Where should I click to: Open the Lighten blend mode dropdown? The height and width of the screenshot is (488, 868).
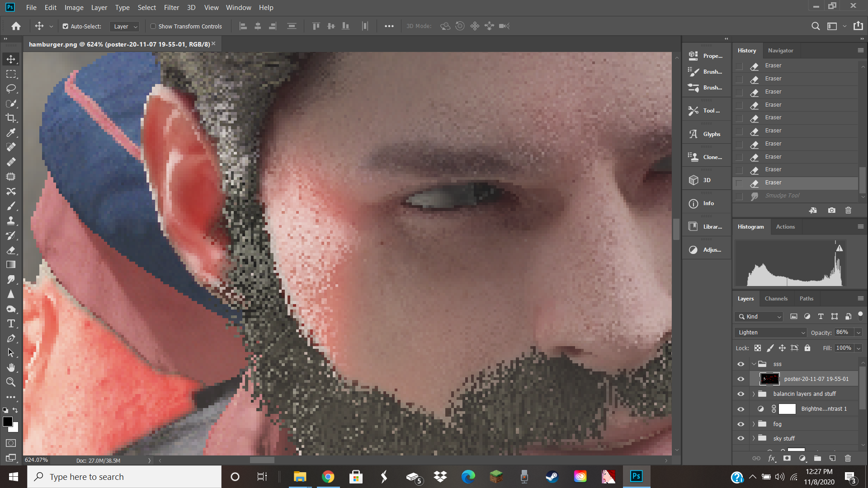[771, 333]
